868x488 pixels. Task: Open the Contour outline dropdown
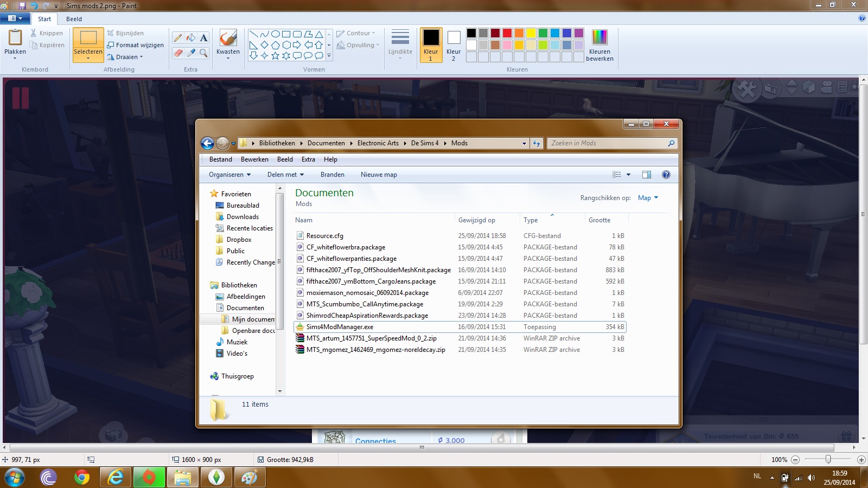click(x=356, y=33)
